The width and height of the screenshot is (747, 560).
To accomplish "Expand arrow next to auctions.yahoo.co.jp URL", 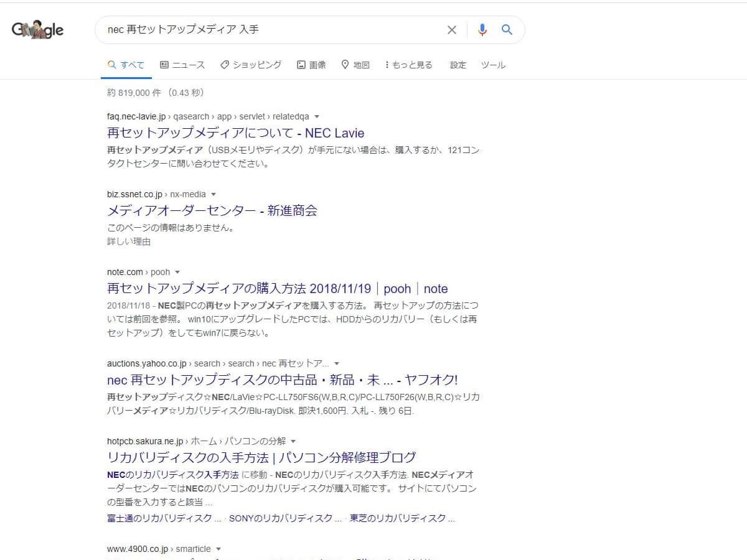I will [337, 363].
